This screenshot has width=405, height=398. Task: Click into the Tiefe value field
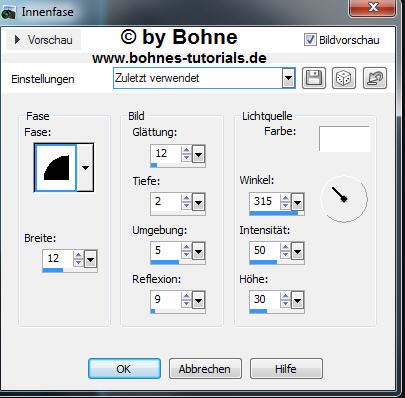[x=166, y=202]
